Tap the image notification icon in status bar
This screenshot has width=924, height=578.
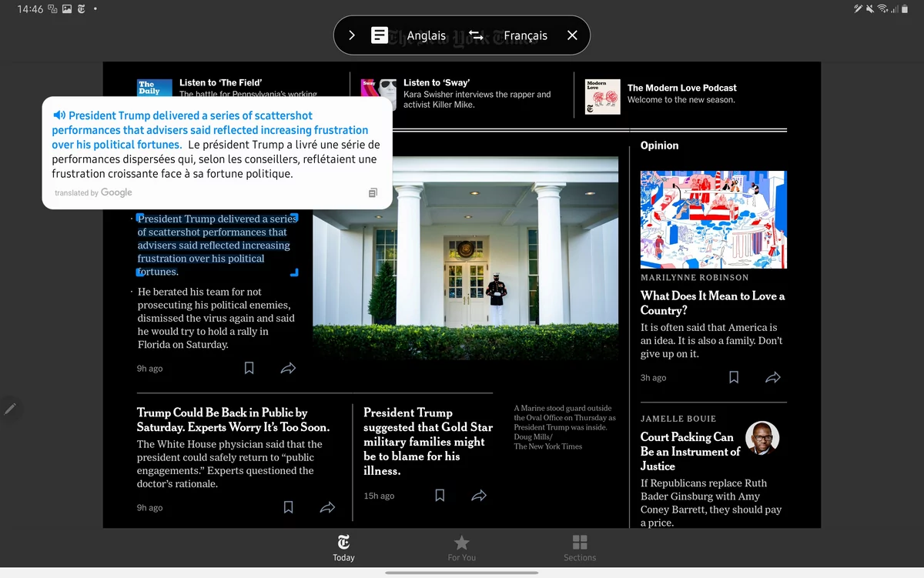tap(67, 9)
